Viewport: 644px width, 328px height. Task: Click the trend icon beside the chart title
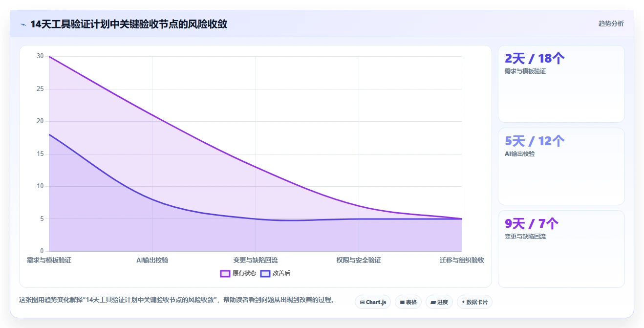point(23,24)
